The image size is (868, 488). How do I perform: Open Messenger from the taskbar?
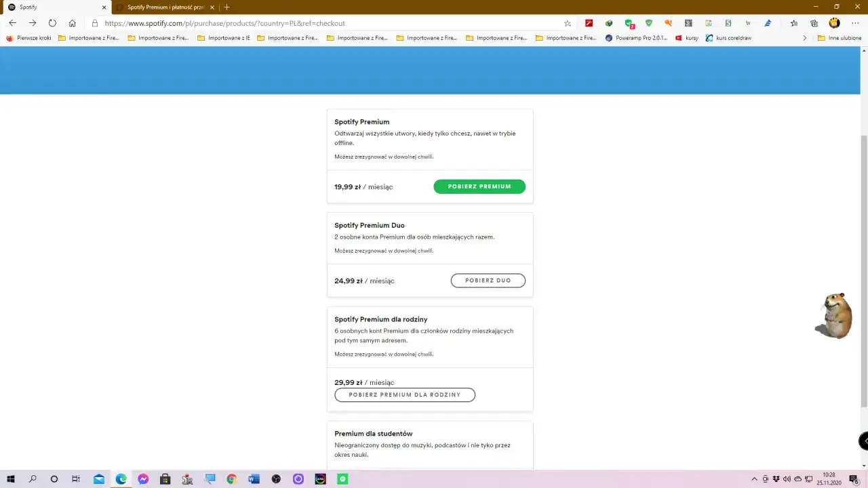pyautogui.click(x=143, y=479)
